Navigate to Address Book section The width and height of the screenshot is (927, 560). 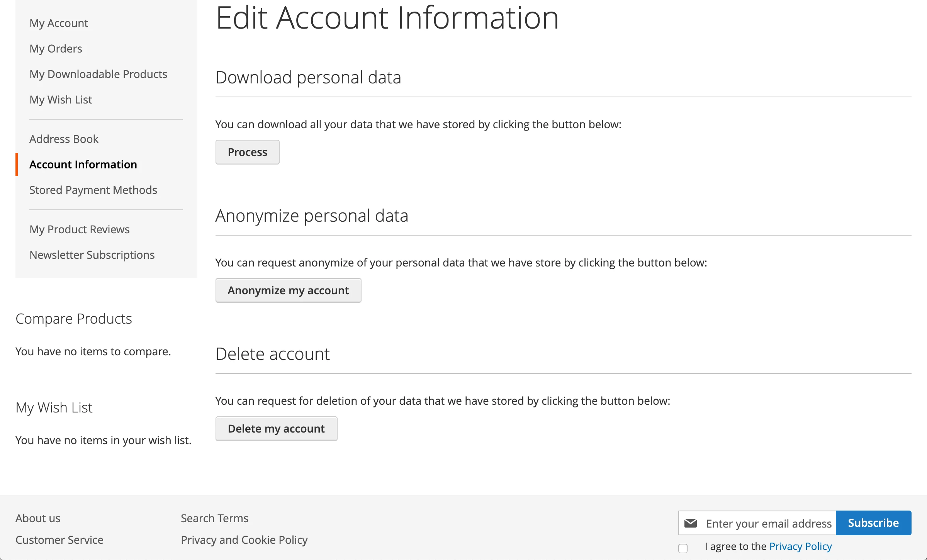click(x=65, y=139)
